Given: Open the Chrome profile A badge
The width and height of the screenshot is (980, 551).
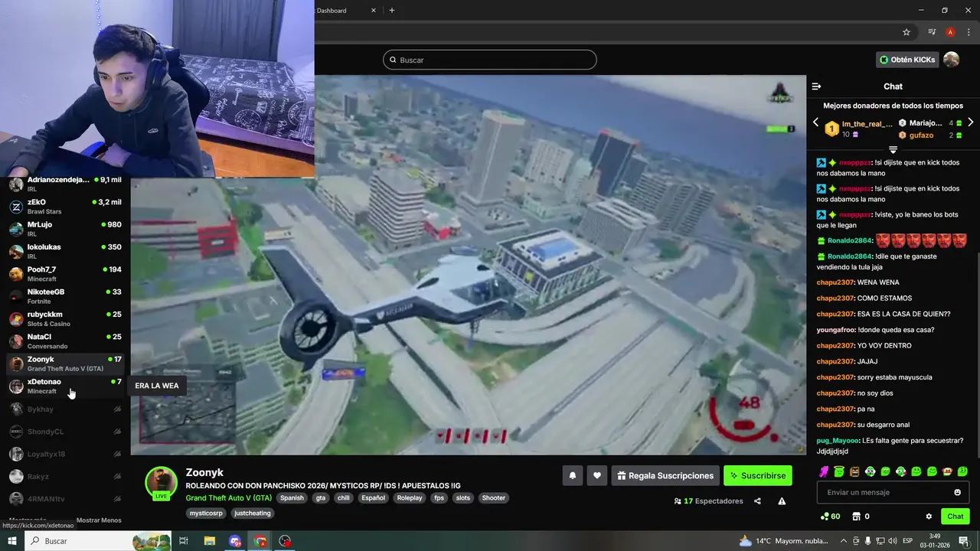Looking at the screenshot, I should (950, 32).
